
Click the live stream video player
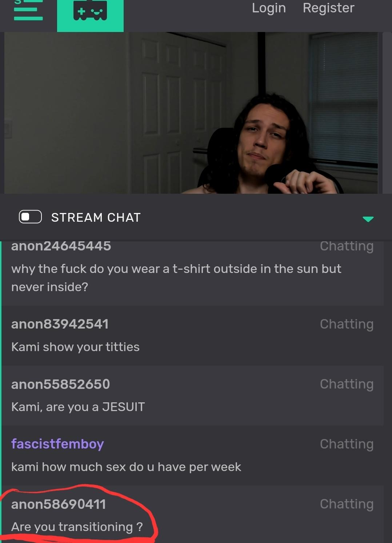click(191, 113)
